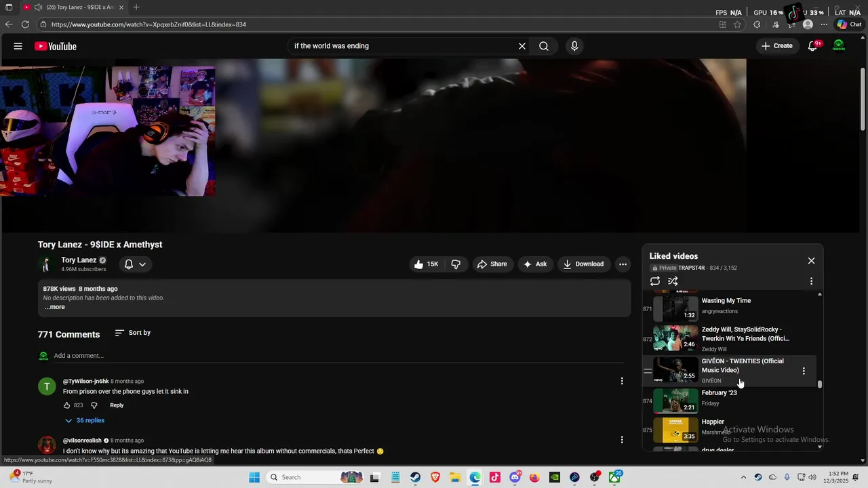Share this video
This screenshot has height=488, width=868.
pos(492,264)
